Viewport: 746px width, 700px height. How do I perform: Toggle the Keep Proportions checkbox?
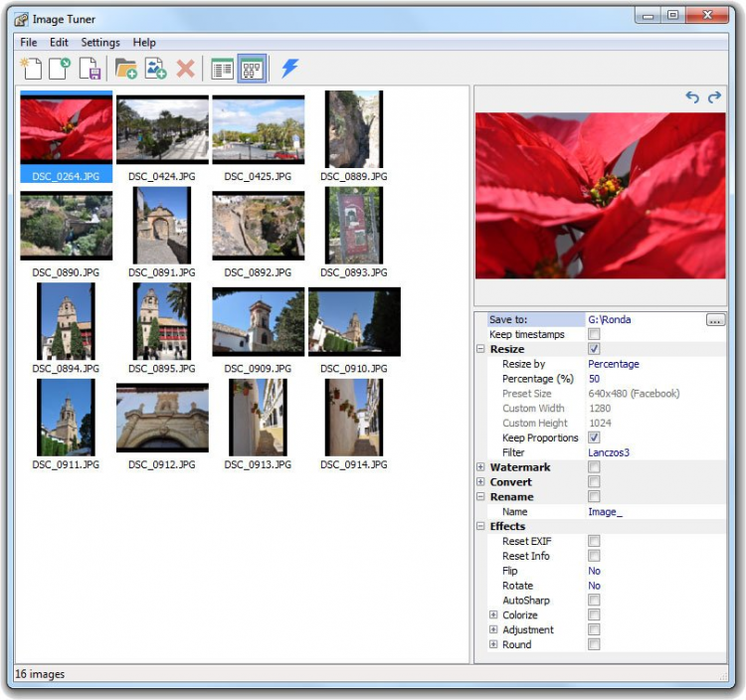[x=594, y=437]
